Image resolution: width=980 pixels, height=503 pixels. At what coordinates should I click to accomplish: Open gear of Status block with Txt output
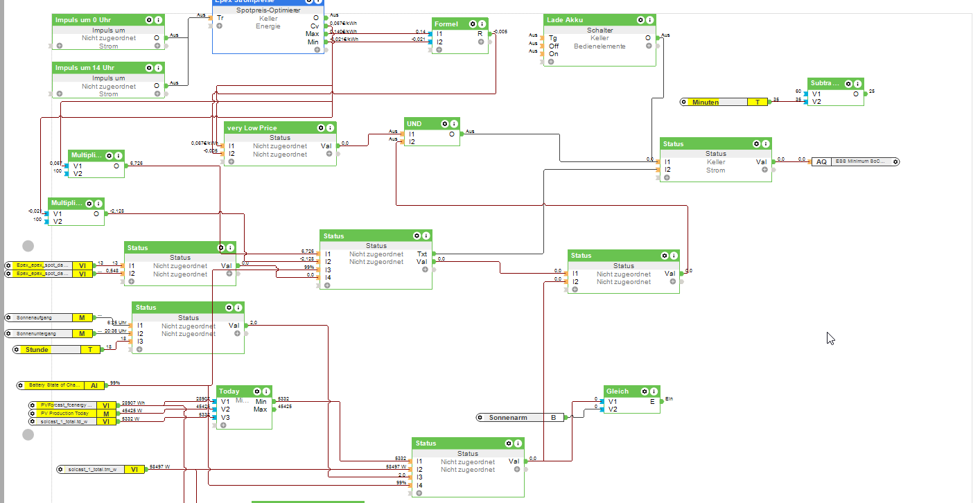click(x=416, y=236)
